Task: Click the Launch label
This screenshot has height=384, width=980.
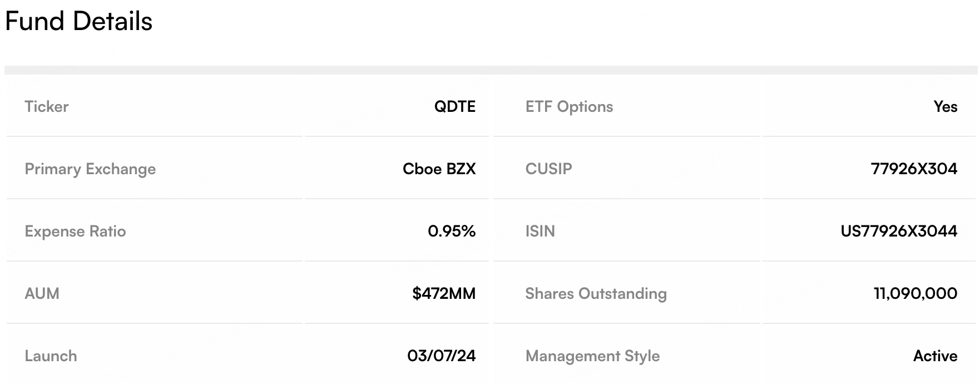Action: [51, 356]
